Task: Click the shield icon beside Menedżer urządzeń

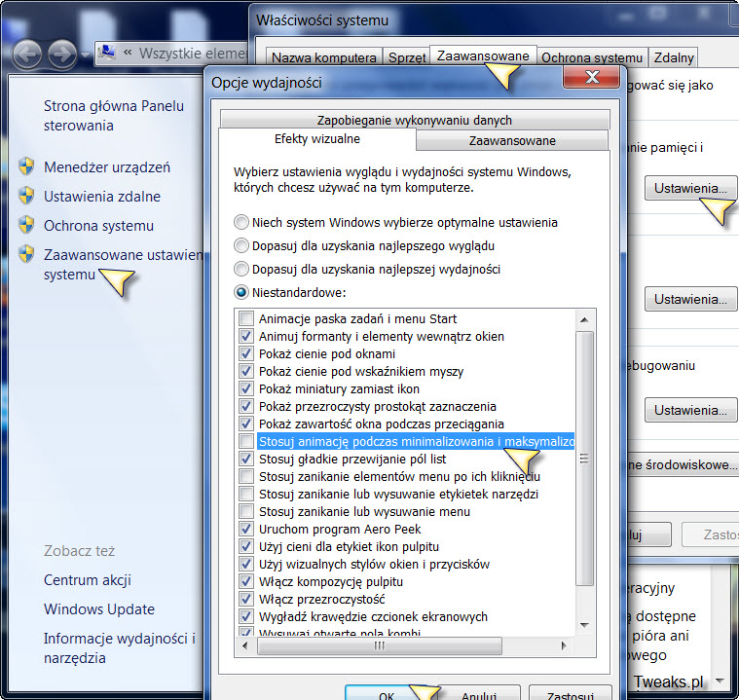Action: tap(26, 166)
